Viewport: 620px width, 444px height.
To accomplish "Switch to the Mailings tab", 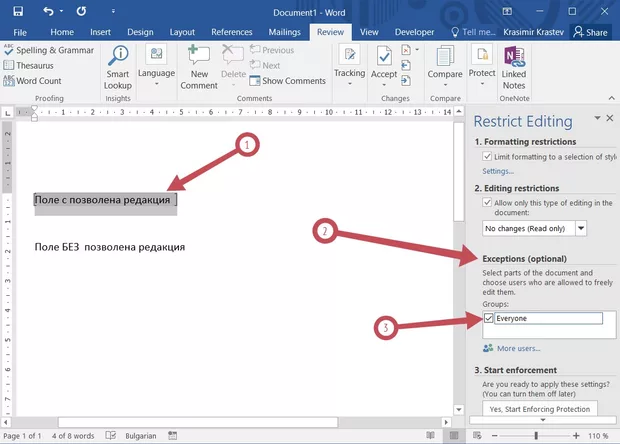I will point(284,32).
